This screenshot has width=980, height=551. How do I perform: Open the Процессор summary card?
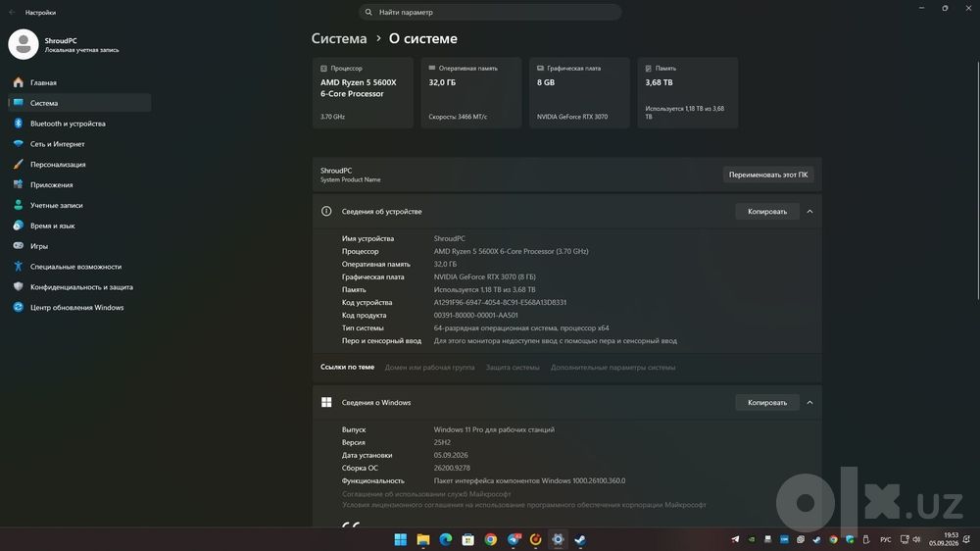(363, 92)
